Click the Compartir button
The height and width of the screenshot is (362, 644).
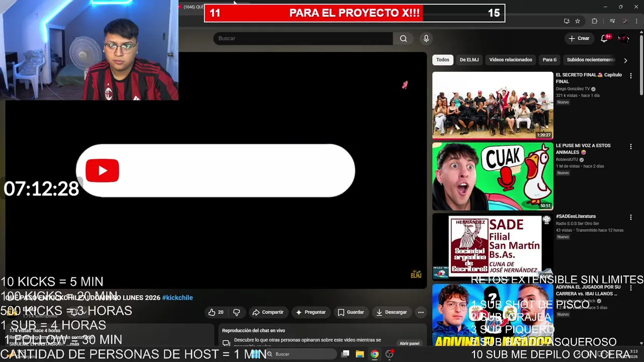(268, 312)
